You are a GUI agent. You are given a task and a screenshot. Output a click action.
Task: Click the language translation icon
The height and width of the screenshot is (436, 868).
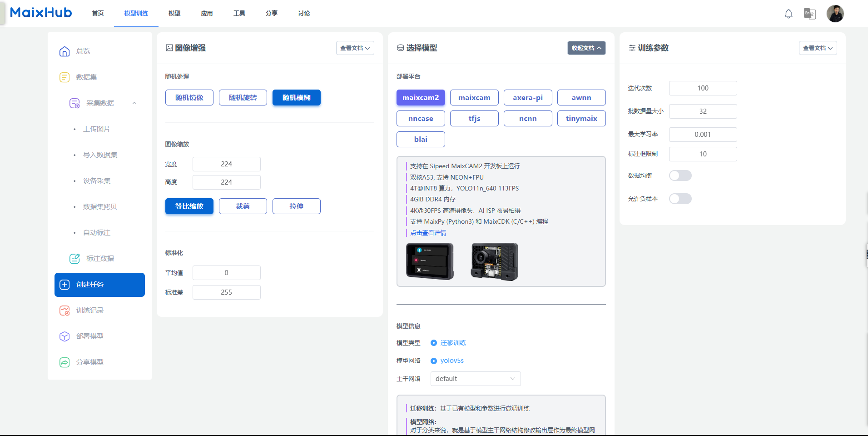pyautogui.click(x=810, y=14)
